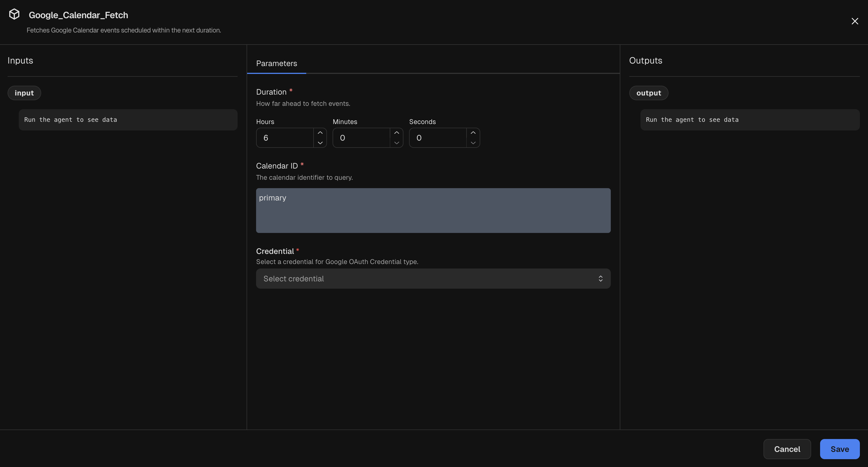Click the Inputs data preview box

click(128, 120)
